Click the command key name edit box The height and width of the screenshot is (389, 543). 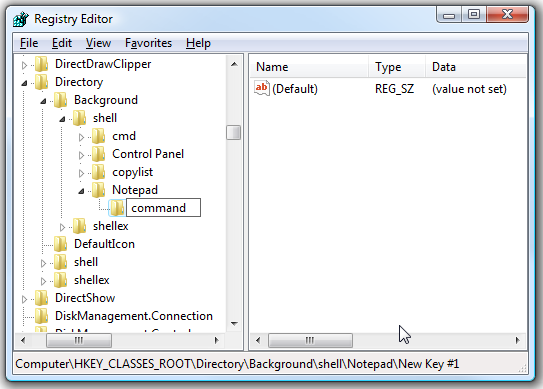tap(163, 208)
